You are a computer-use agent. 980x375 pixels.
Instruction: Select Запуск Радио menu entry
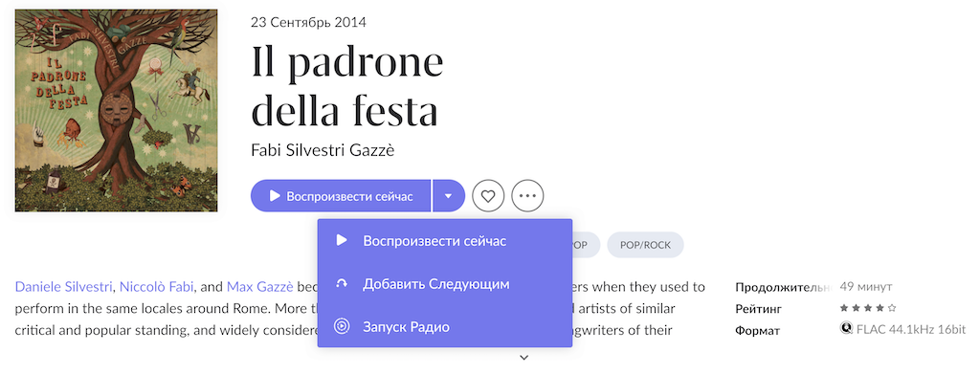(x=444, y=326)
